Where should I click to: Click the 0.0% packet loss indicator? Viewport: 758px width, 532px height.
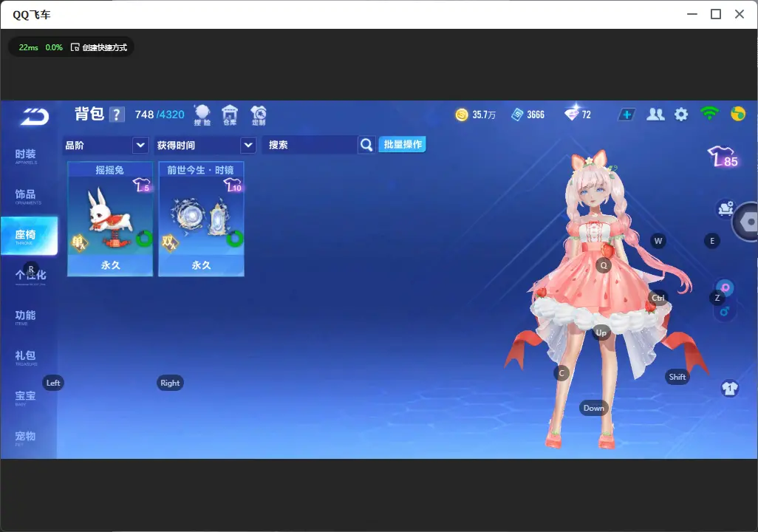54,47
